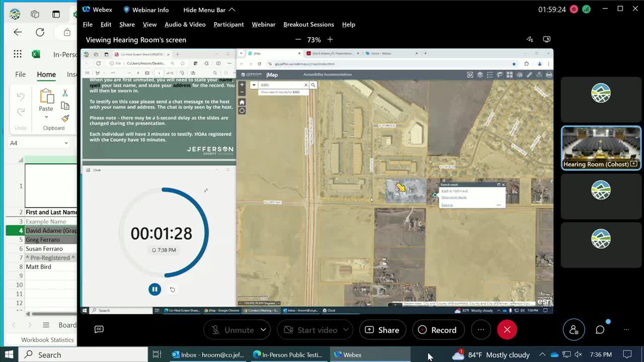Open the Audio & Video menu
644x362 pixels.
185,24
